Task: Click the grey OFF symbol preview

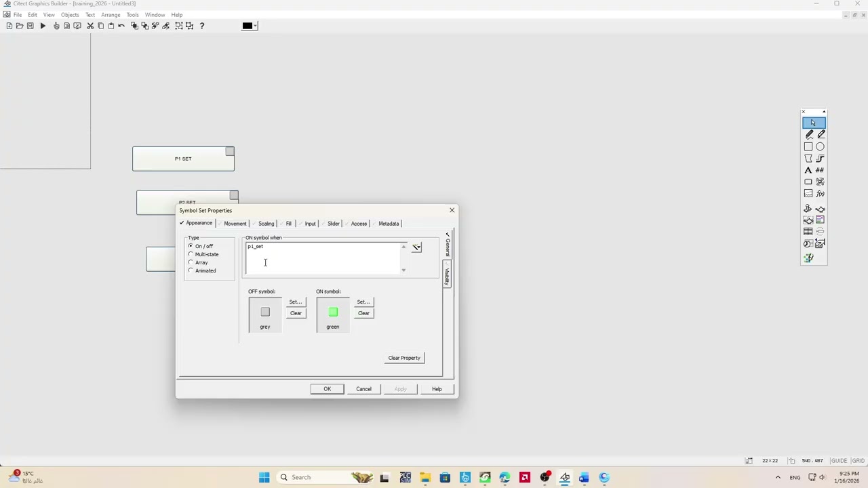Action: (x=265, y=314)
